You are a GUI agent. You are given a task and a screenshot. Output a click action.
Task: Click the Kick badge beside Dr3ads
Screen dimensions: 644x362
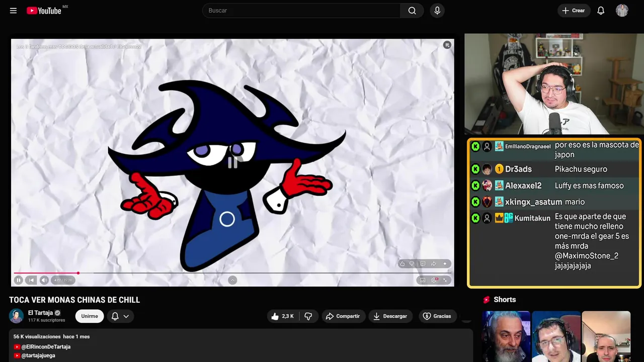(475, 169)
